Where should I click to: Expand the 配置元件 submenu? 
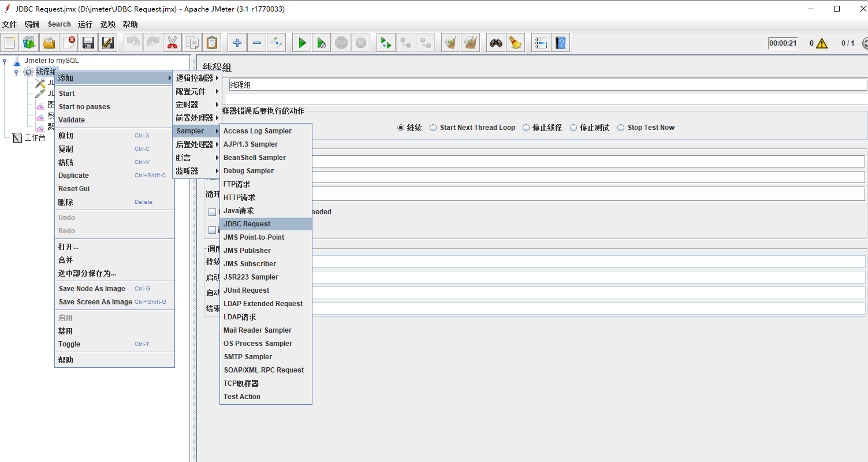click(x=196, y=91)
